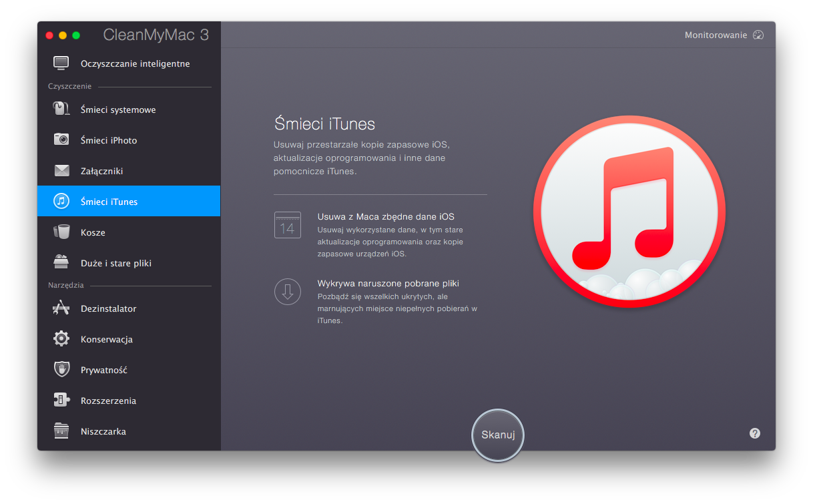Click the download arrow icon beside Wykrywa naruszone
This screenshot has width=813, height=504.
click(288, 292)
